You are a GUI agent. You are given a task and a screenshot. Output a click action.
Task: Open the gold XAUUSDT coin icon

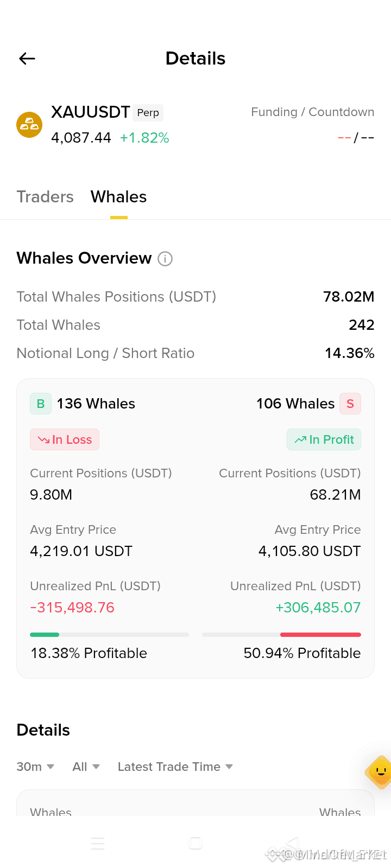pyautogui.click(x=29, y=125)
